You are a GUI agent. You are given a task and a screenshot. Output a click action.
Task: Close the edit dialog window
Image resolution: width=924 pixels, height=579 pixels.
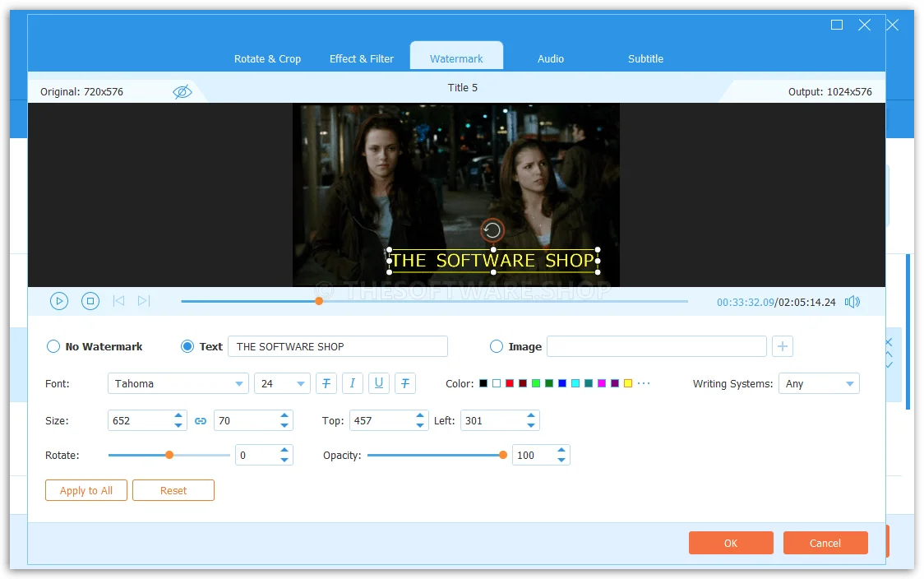click(x=865, y=25)
